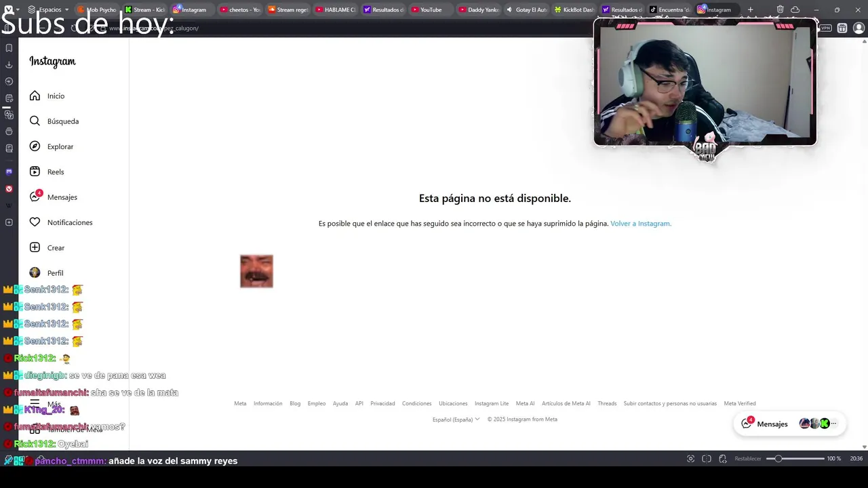Open Notificaciones heart icon

click(35, 222)
